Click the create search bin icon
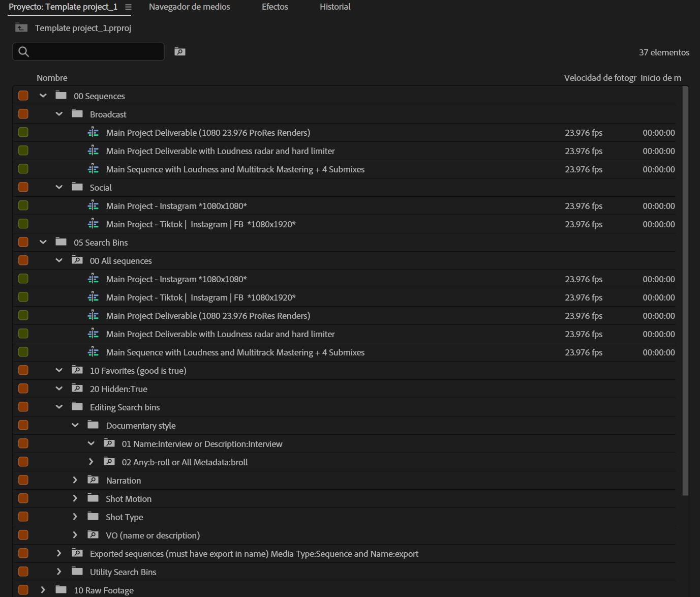 [180, 51]
